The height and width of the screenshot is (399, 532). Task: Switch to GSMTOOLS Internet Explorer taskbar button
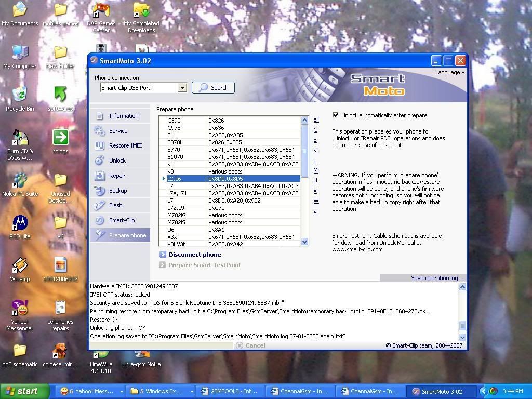coord(230,392)
